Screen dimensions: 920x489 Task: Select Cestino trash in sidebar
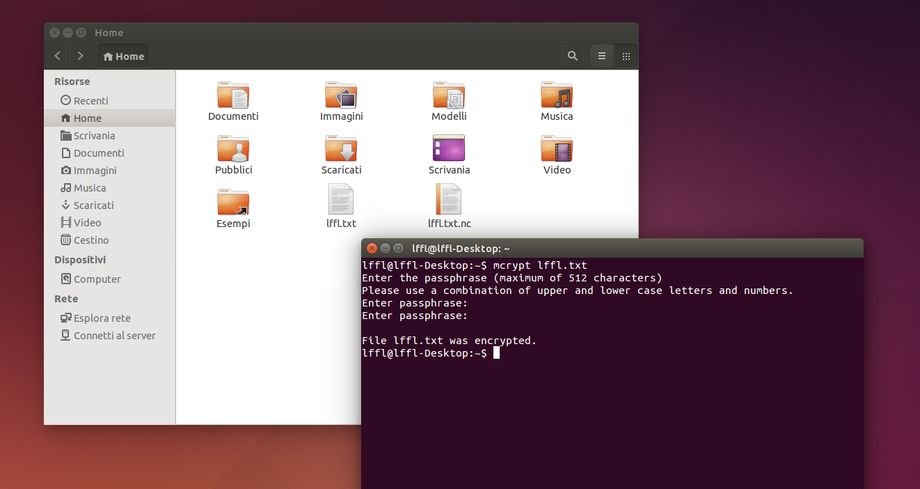[91, 241]
